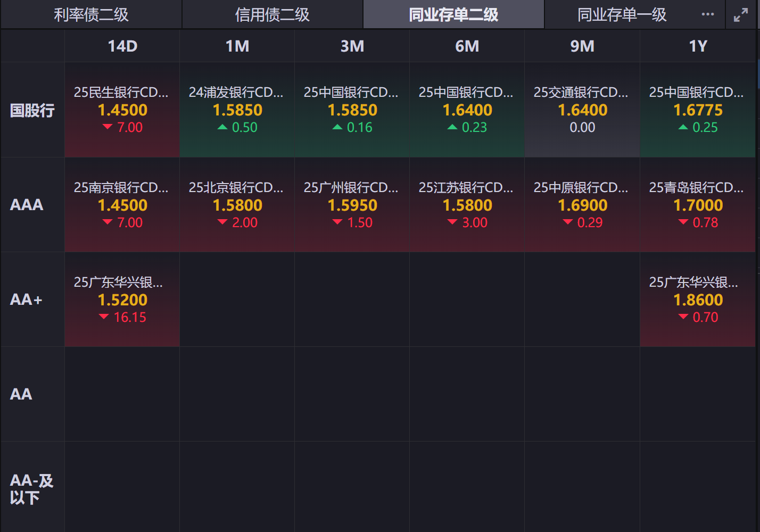Click the 0.29 change under 25中原银行CD
The height and width of the screenshot is (532, 760).
[590, 223]
